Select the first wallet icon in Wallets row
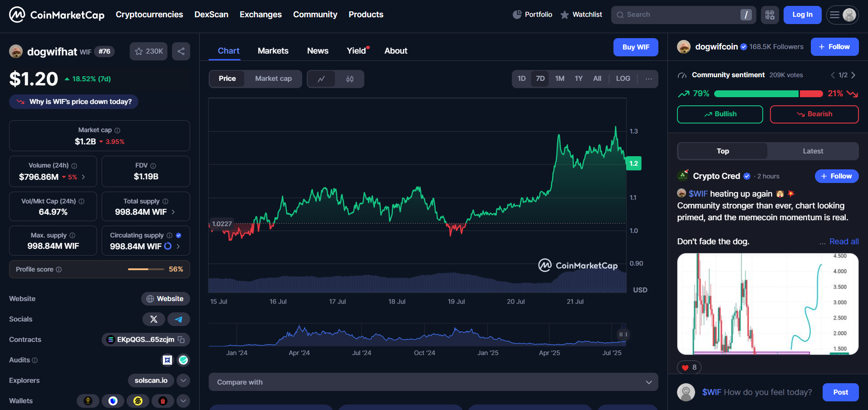The width and height of the screenshot is (868, 410). point(88,401)
